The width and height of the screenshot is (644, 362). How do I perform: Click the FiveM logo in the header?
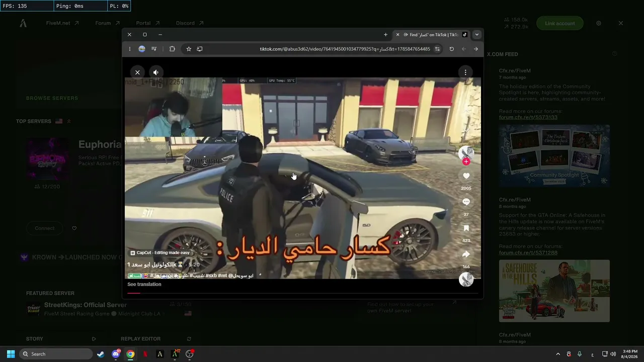(23, 23)
